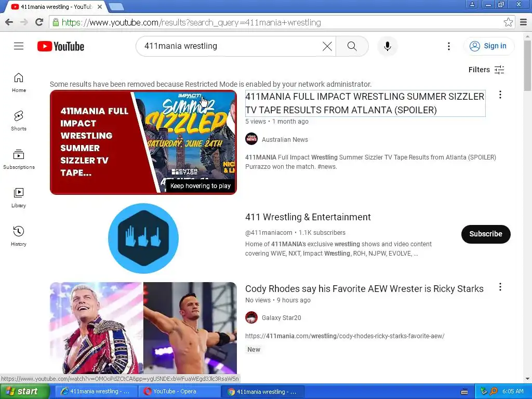Click the @411maniacom channel handle
Image resolution: width=532 pixels, height=399 pixels.
(269, 233)
